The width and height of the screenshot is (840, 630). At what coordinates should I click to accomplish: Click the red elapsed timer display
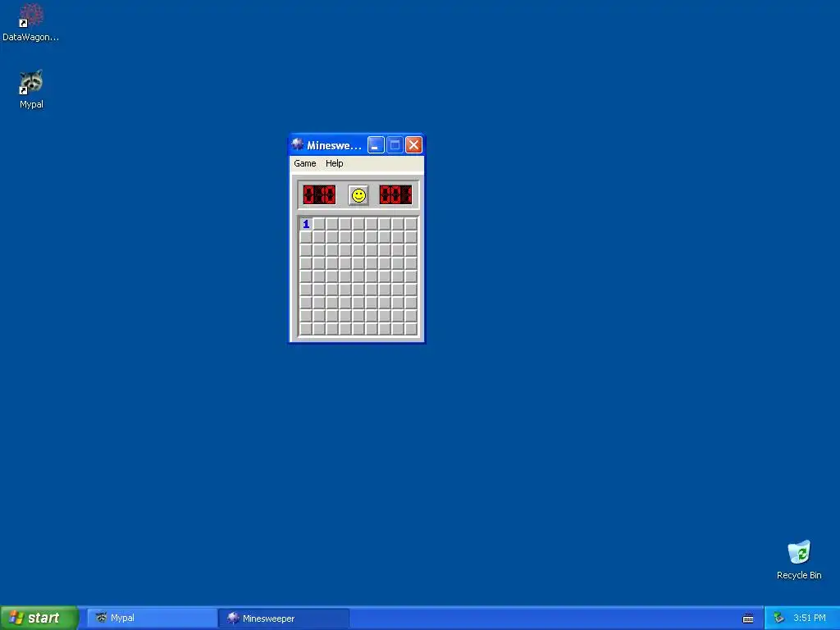click(x=396, y=195)
